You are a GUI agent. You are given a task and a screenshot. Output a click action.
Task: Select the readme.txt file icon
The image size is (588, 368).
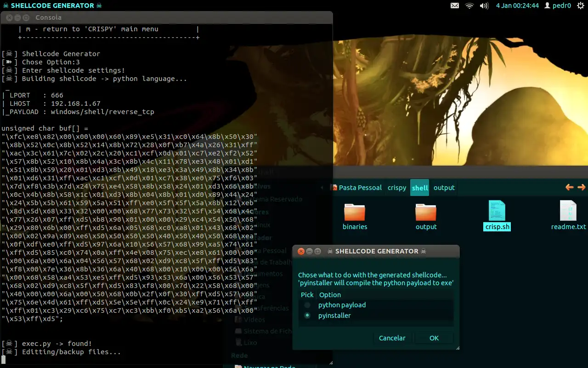tap(568, 211)
